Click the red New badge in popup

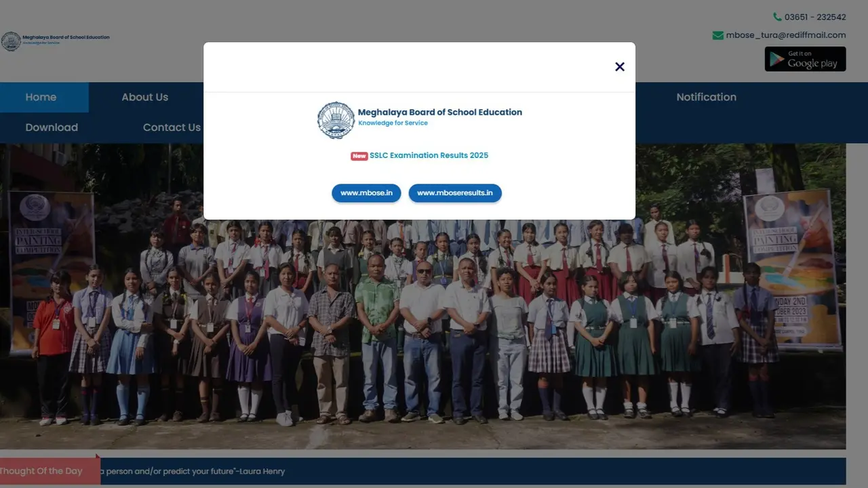coord(359,156)
